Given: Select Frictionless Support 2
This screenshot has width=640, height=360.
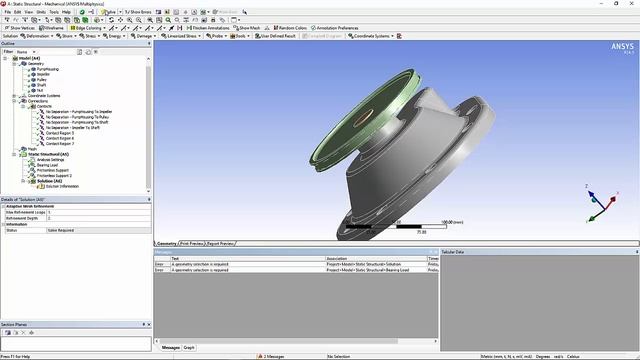Looking at the screenshot, I should tap(54, 176).
